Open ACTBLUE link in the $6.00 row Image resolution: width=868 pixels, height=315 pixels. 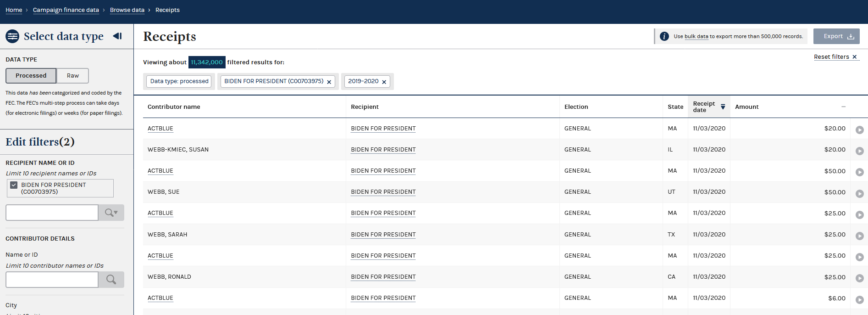(160, 298)
